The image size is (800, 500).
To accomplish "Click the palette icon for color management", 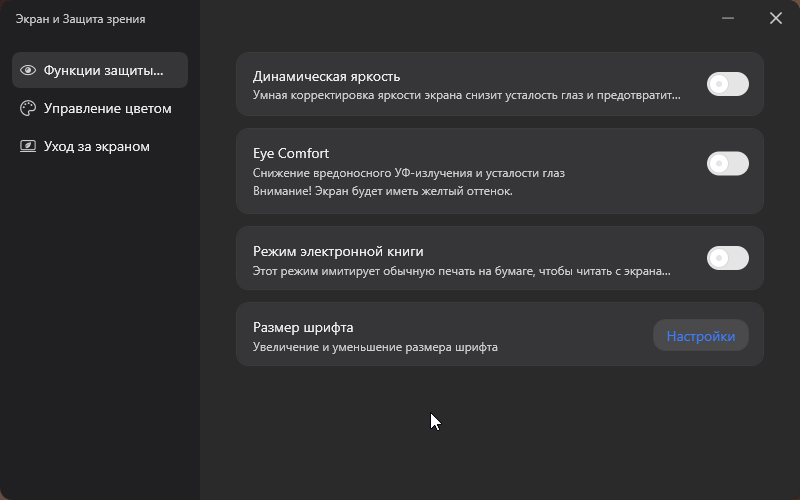I will tap(28, 108).
